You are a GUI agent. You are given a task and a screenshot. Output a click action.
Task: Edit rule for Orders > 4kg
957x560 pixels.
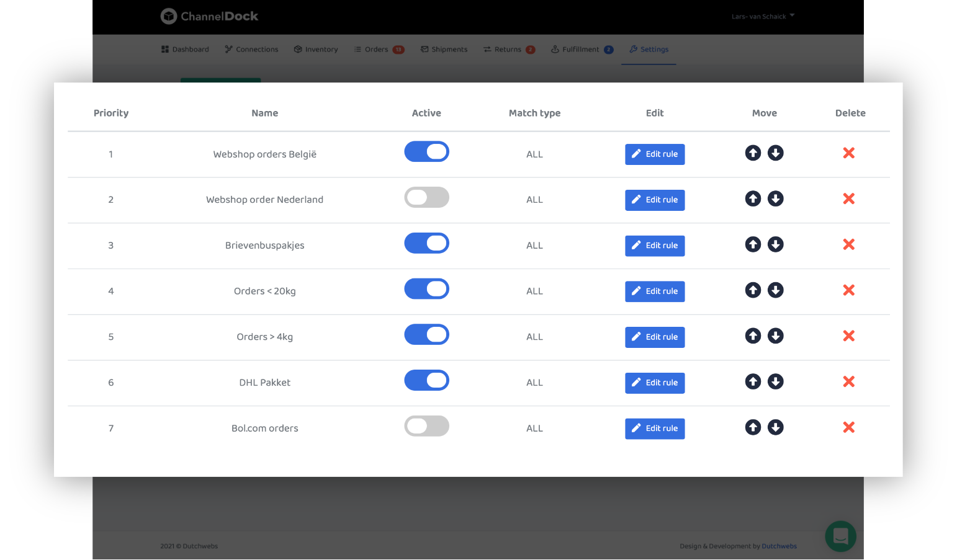[655, 337]
